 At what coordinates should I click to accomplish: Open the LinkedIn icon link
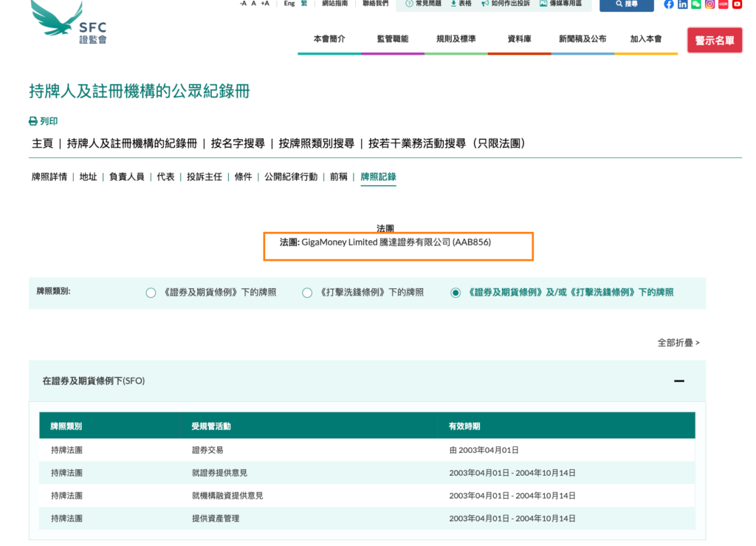682,4
